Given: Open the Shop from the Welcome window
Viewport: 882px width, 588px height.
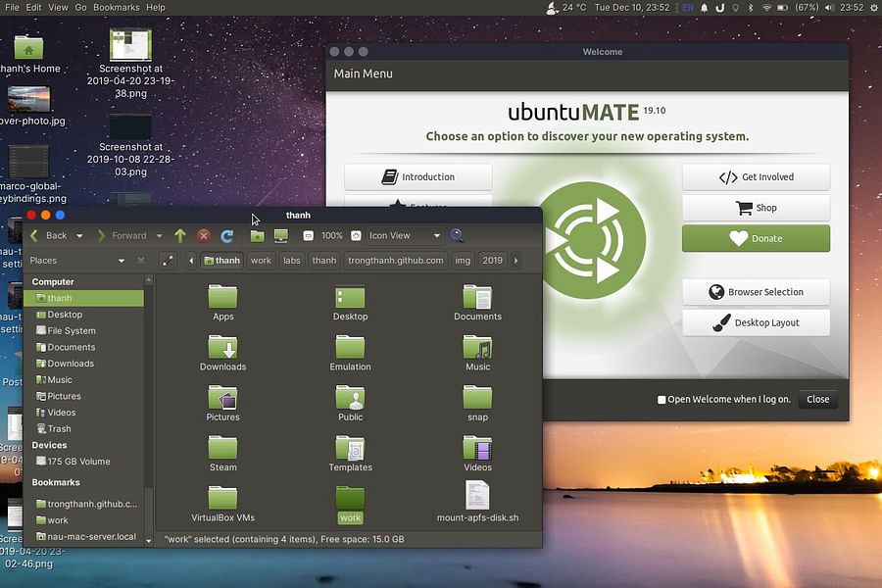Looking at the screenshot, I should pos(756,208).
